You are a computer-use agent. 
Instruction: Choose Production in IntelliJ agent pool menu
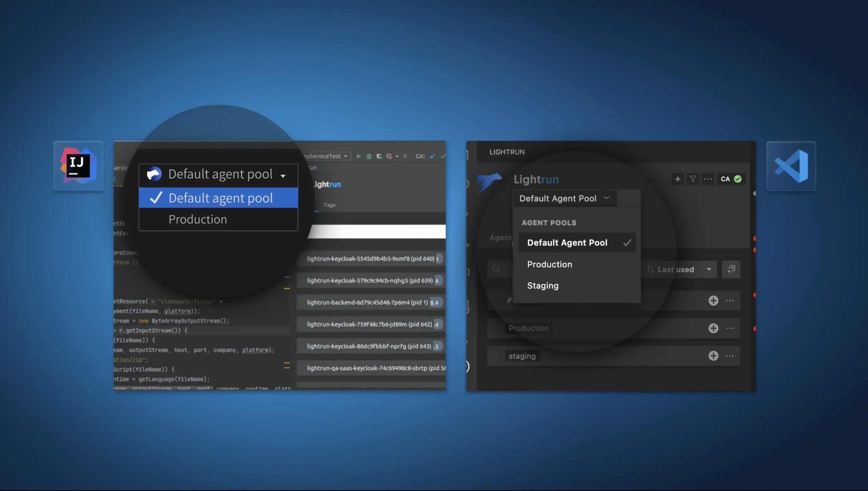coord(218,219)
